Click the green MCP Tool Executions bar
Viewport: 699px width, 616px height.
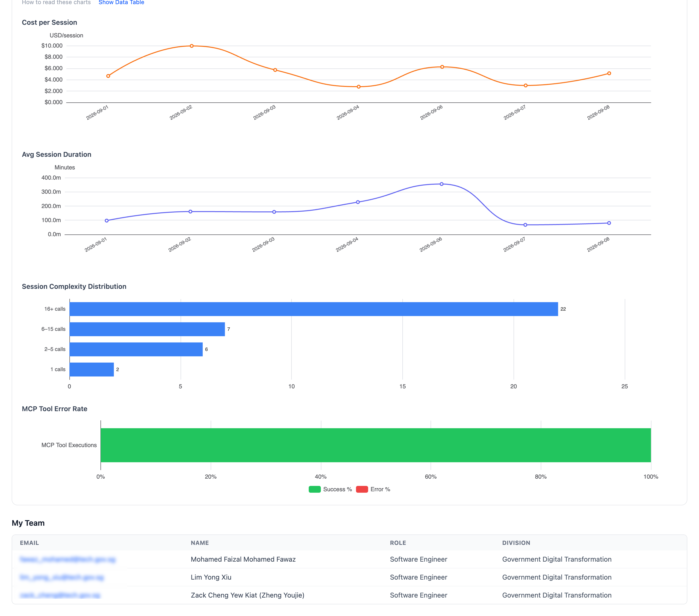pos(376,445)
